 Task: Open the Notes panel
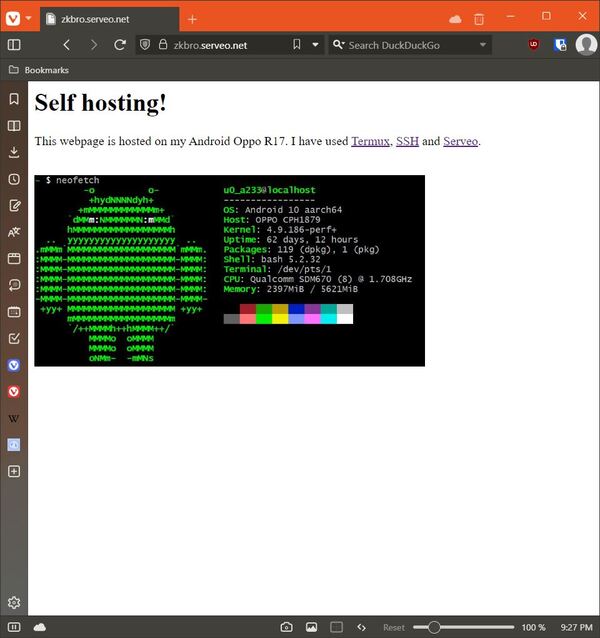click(x=14, y=206)
